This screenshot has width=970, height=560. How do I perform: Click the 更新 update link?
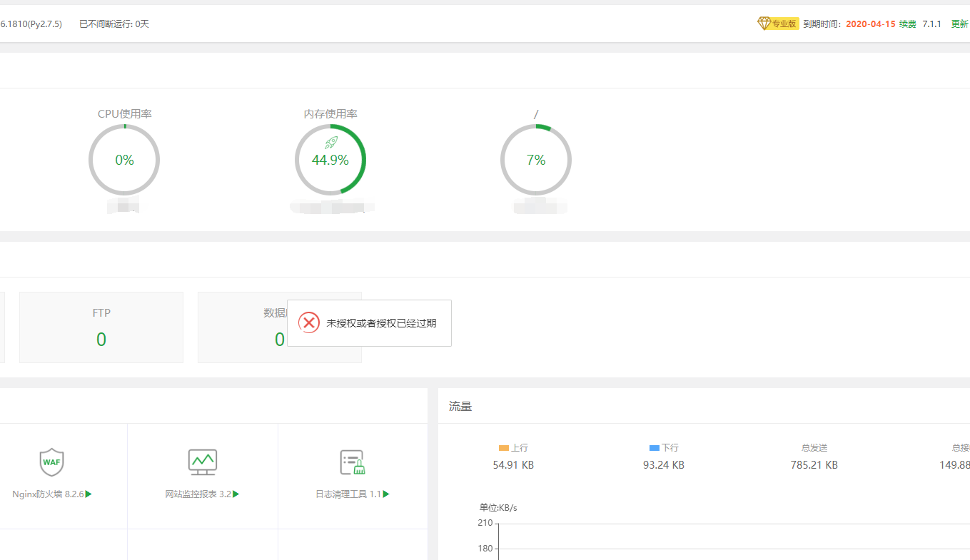click(x=959, y=24)
